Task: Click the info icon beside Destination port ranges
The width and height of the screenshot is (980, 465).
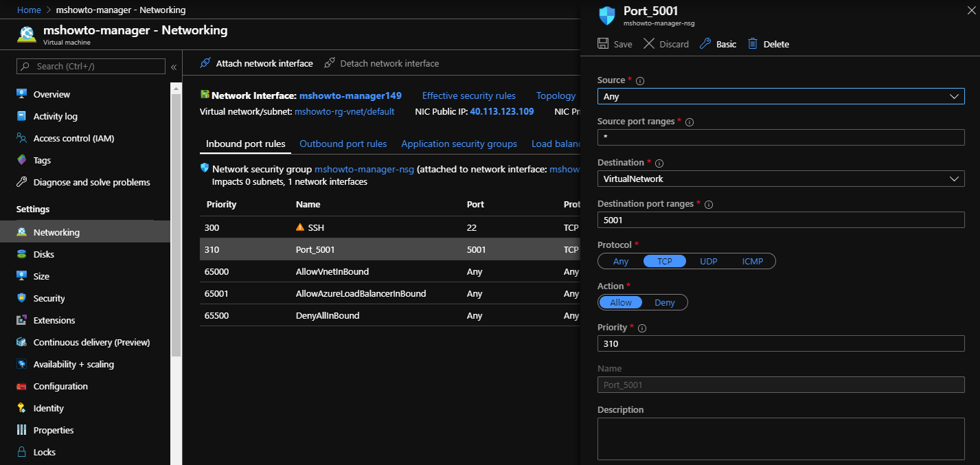Action: tap(709, 205)
